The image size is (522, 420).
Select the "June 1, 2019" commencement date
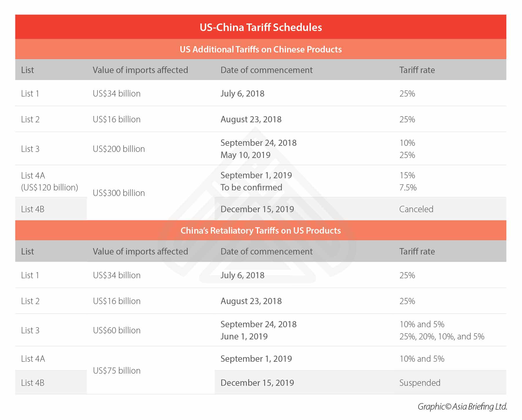[244, 336]
